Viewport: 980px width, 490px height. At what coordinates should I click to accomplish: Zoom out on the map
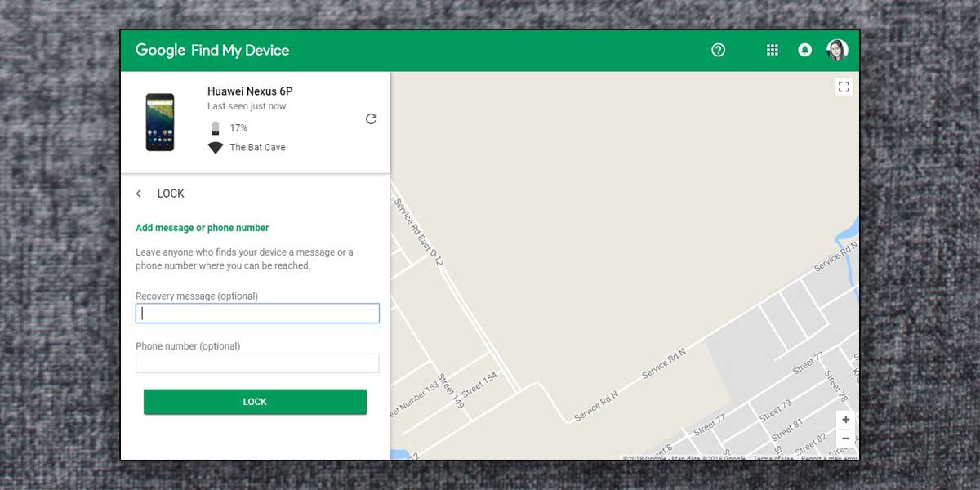[845, 439]
